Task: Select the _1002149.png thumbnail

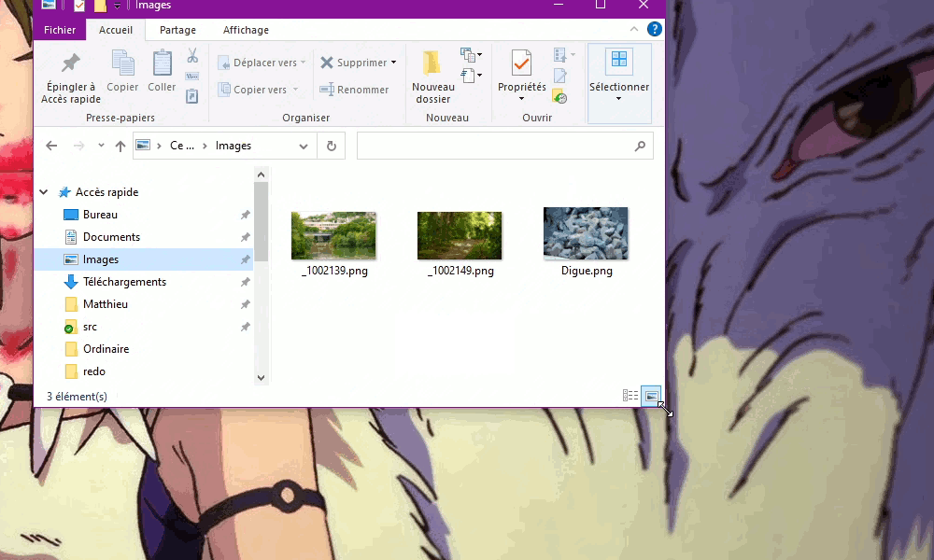Action: [x=460, y=235]
